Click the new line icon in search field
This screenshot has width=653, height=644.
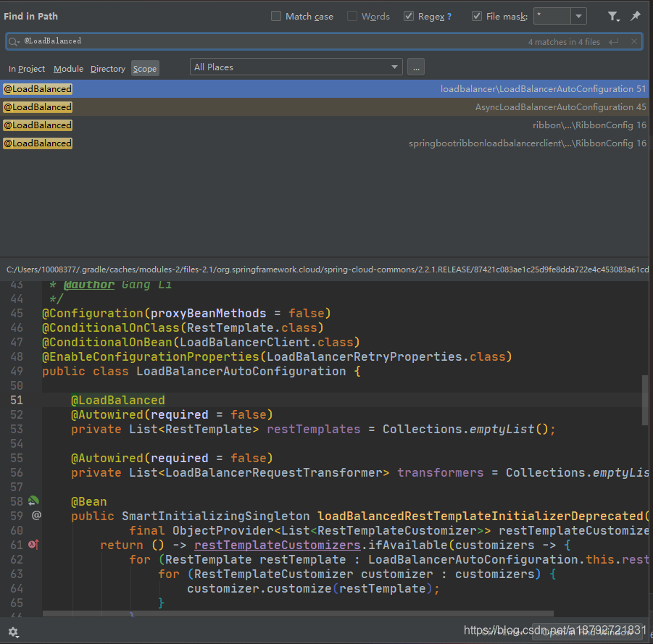[x=613, y=41]
